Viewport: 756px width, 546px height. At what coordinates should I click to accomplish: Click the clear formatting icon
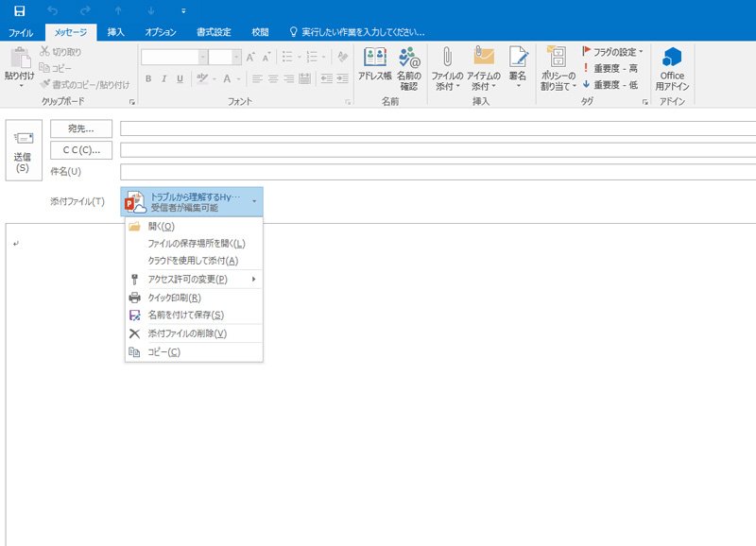click(343, 57)
